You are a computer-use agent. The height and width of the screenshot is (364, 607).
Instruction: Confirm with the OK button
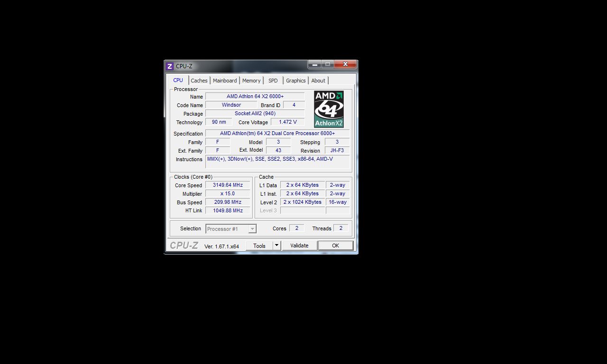tap(336, 246)
